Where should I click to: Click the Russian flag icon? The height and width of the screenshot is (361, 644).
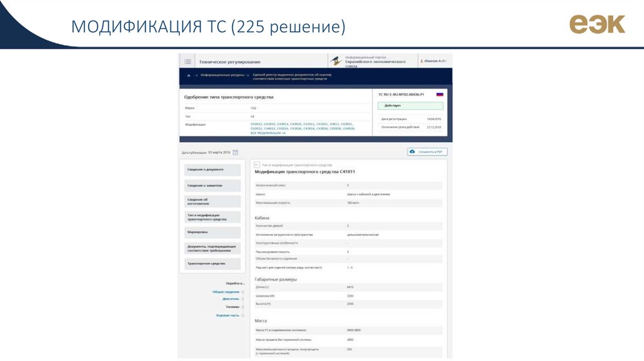tap(440, 94)
